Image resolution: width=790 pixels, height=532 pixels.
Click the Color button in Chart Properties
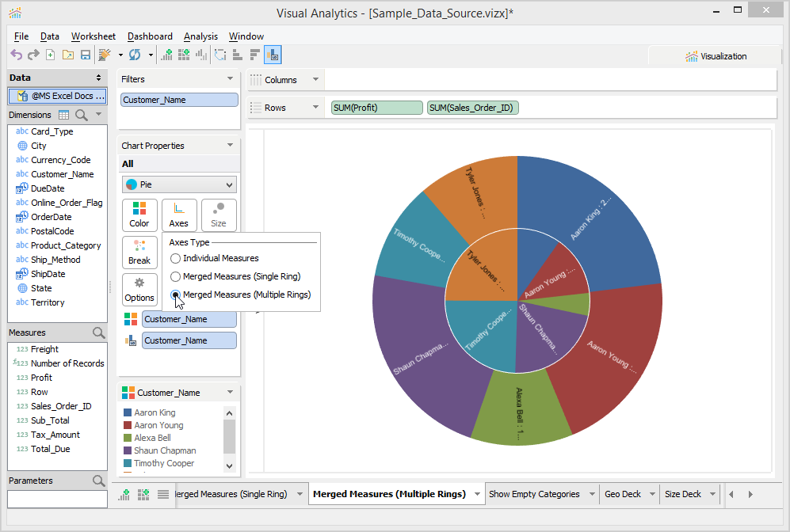(139, 215)
